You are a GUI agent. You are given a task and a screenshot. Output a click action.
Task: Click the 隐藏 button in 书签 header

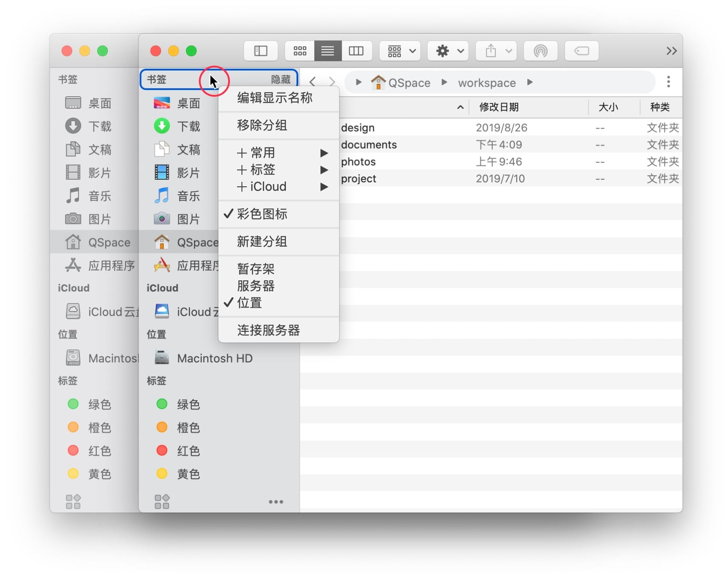click(x=281, y=79)
